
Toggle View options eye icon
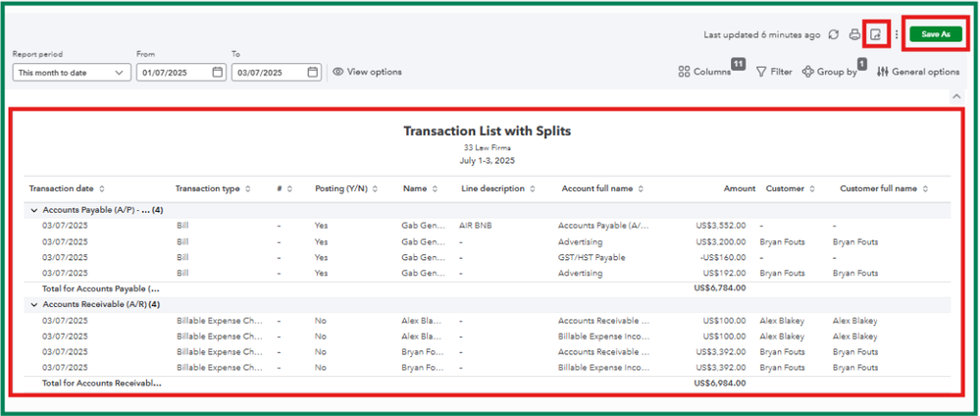point(337,72)
